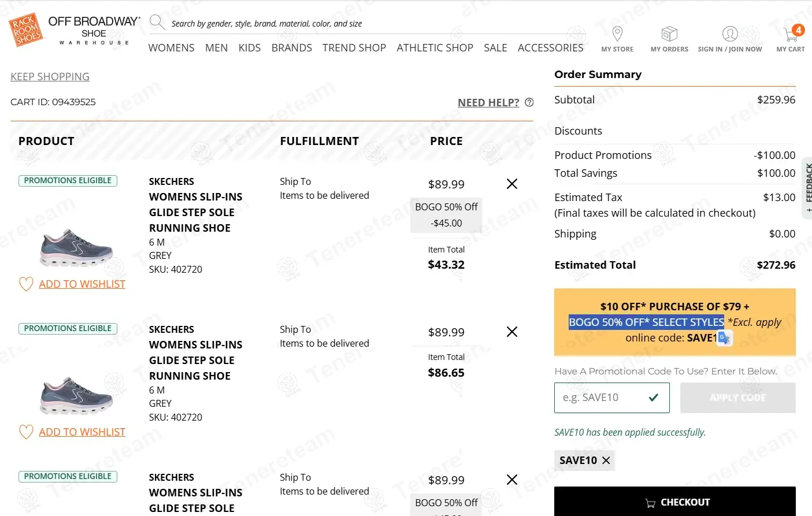Open My Cart icon with 4 items
812x516 pixels.
pyautogui.click(x=791, y=34)
